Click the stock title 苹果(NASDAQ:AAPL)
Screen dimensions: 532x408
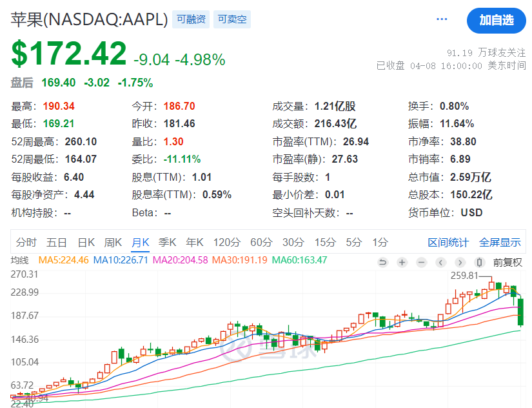(x=89, y=20)
